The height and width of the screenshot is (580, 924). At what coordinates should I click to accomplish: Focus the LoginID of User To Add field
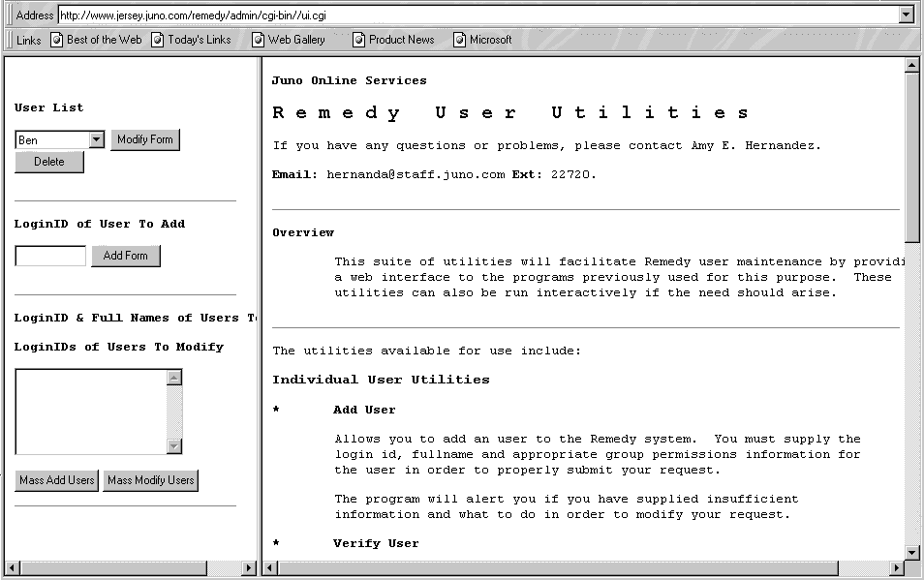[x=50, y=256]
